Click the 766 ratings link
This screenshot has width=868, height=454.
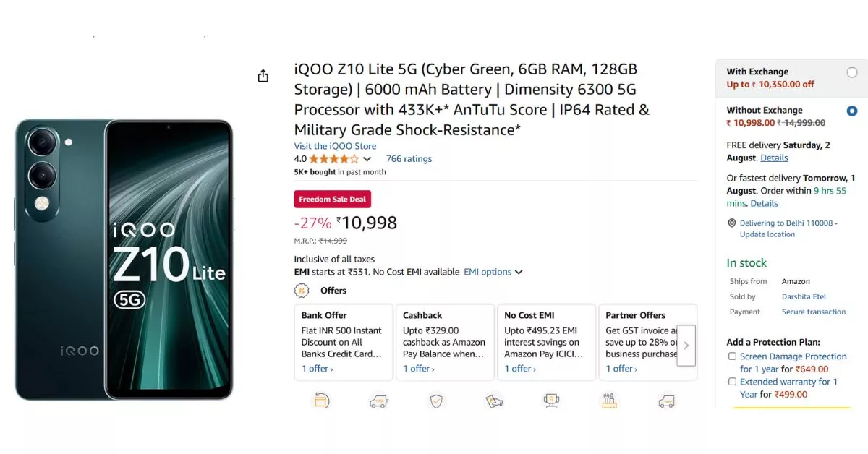click(x=409, y=158)
